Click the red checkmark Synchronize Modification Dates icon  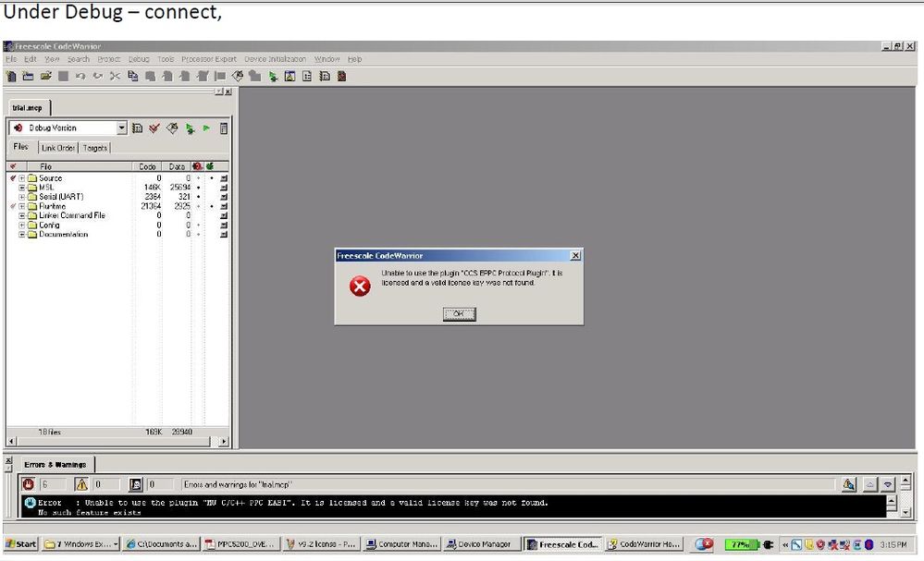154,128
